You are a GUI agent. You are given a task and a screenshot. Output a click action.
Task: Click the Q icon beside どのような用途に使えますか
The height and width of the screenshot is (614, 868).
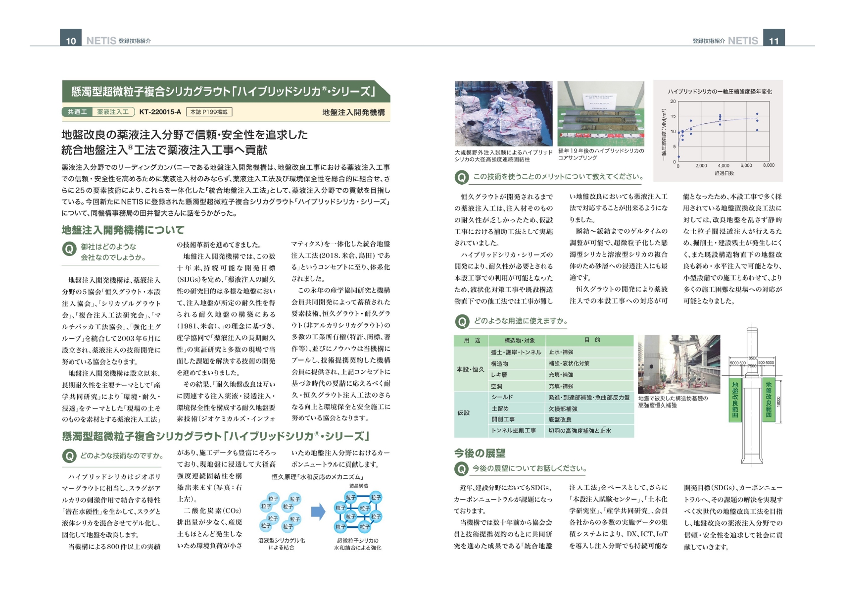click(x=461, y=322)
